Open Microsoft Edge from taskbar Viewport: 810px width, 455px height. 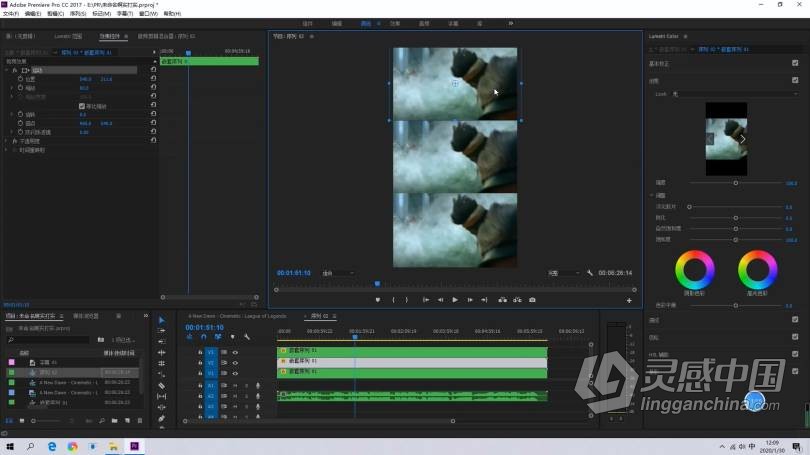pyautogui.click(x=52, y=446)
